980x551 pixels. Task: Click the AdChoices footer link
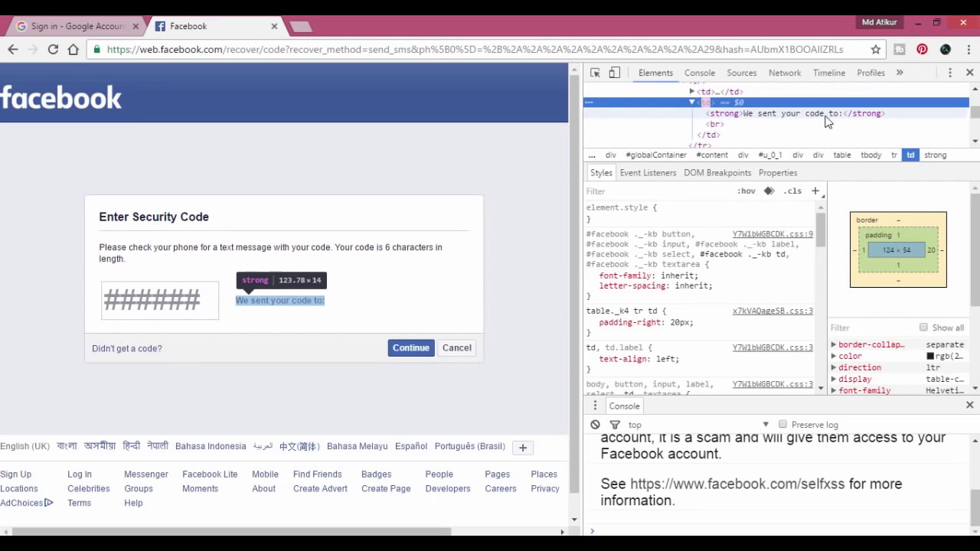tap(27, 503)
